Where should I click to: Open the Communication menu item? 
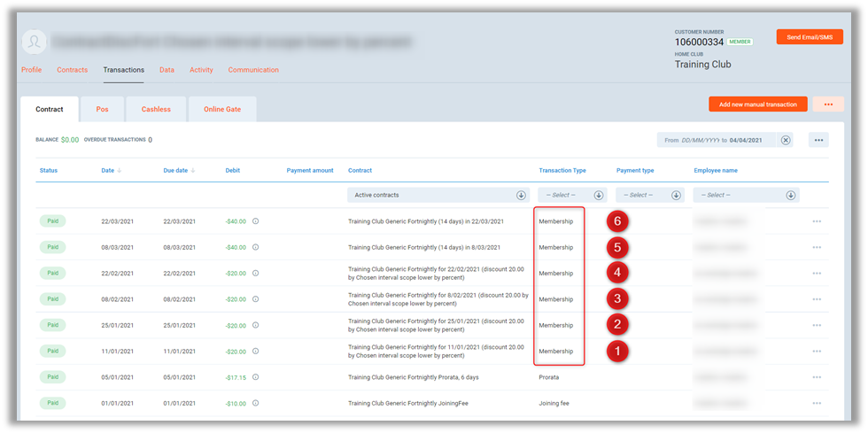point(253,70)
